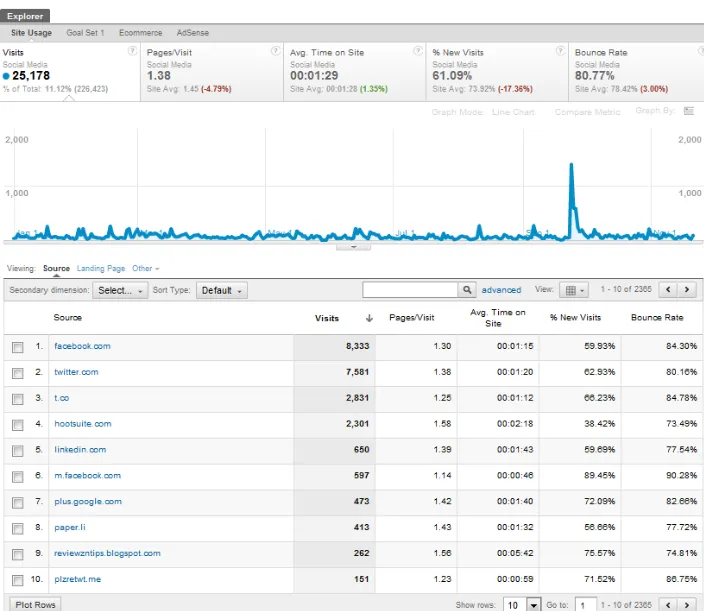Open the plus.google.com source link

pyautogui.click(x=88, y=501)
